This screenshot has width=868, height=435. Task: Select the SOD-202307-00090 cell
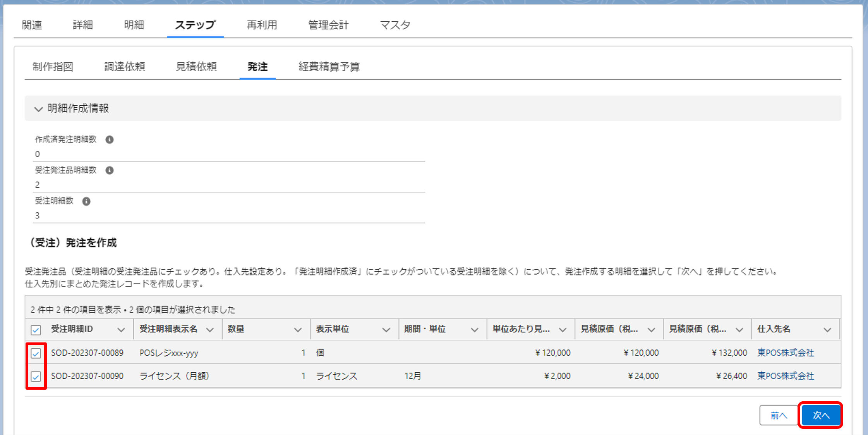87,376
